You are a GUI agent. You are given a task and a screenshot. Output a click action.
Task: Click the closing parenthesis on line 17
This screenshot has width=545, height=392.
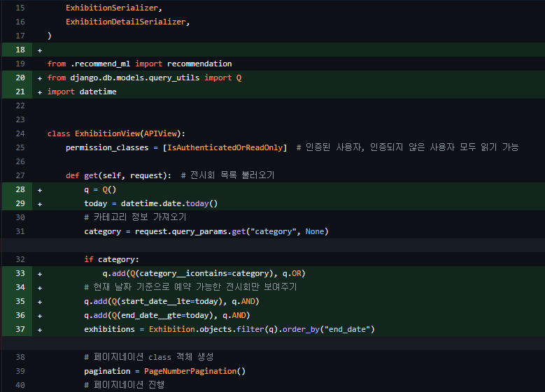point(50,36)
